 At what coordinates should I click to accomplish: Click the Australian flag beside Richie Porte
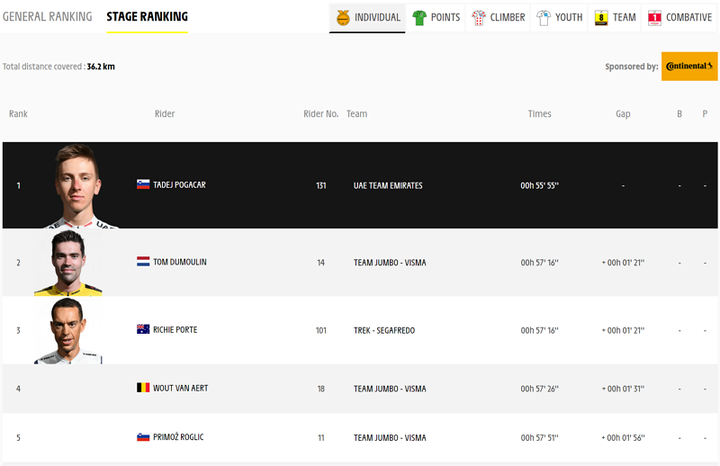(143, 329)
